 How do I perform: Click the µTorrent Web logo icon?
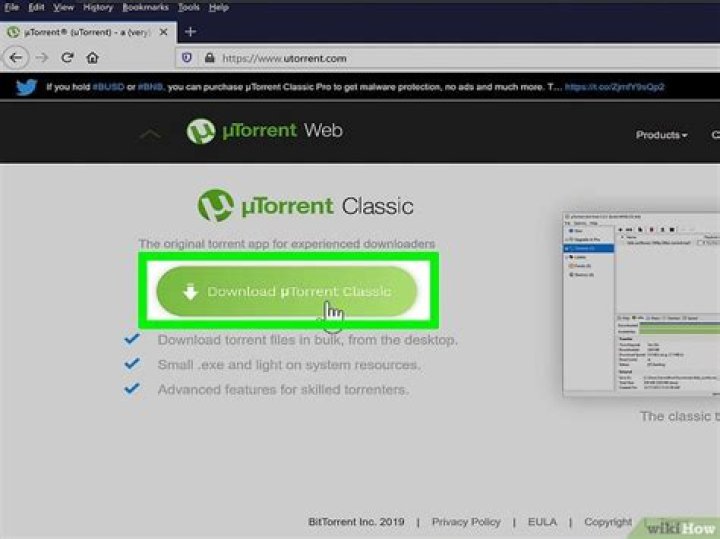click(x=201, y=132)
